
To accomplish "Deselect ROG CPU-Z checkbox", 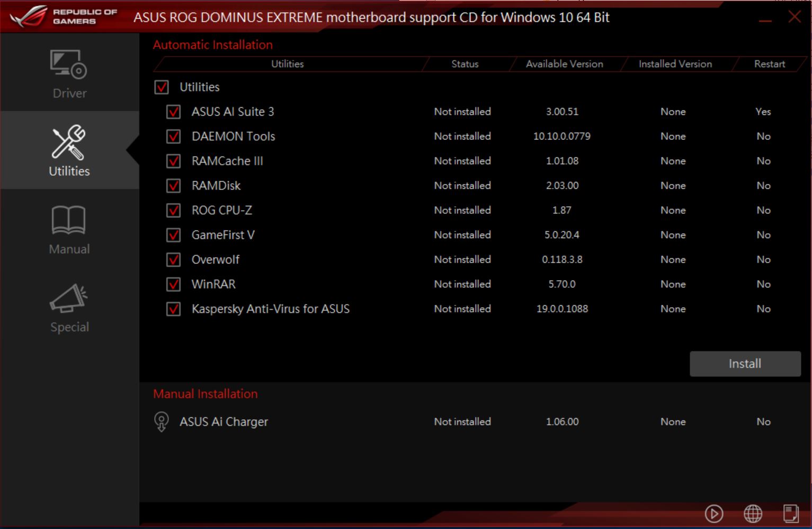I will (173, 210).
